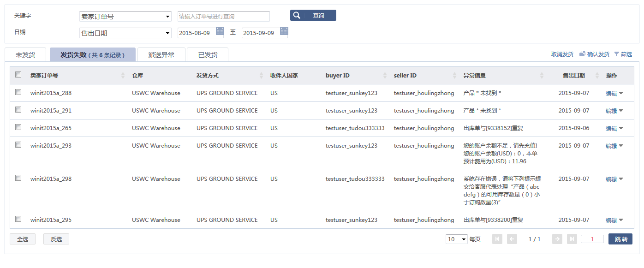
Task: Go to the next page arrow
Action: pos(557,239)
